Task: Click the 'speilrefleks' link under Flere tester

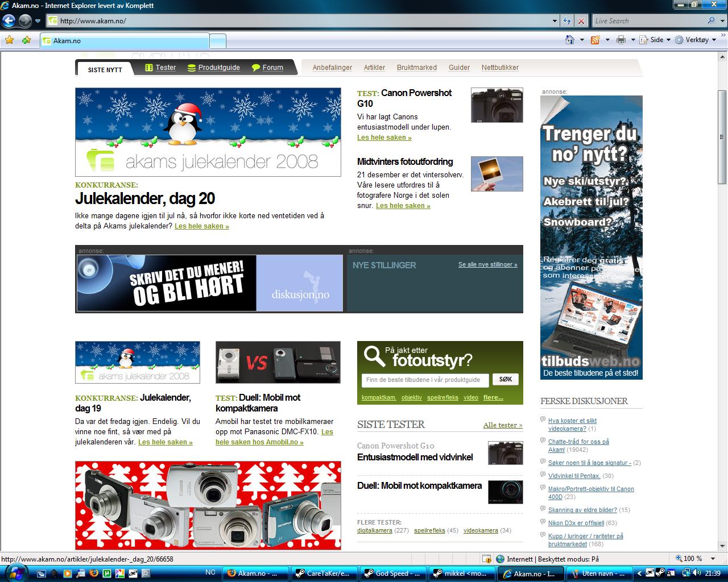Action: click(429, 530)
